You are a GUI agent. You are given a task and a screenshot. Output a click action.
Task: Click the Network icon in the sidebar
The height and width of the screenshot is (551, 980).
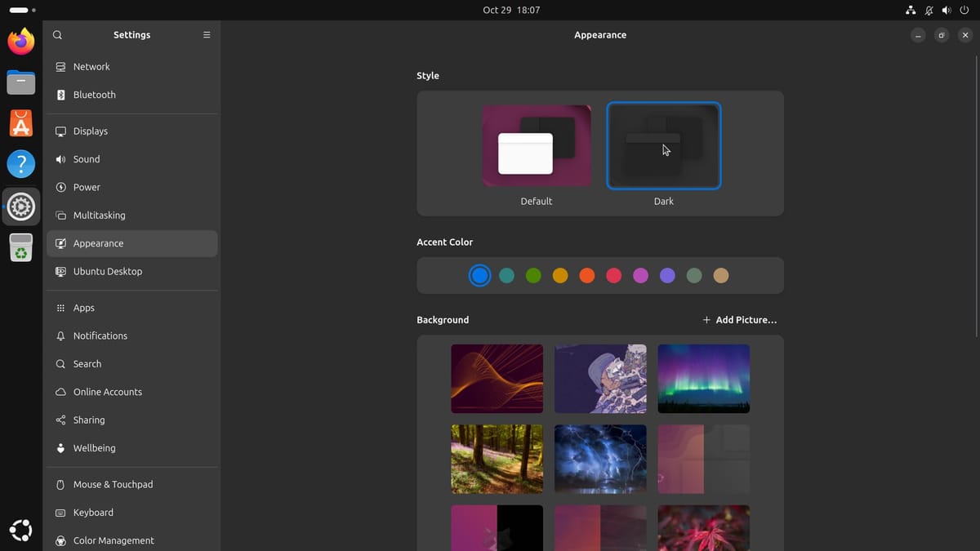[60, 67]
